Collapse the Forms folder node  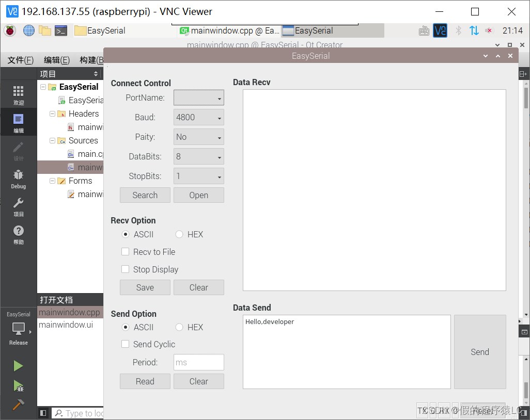tap(52, 181)
